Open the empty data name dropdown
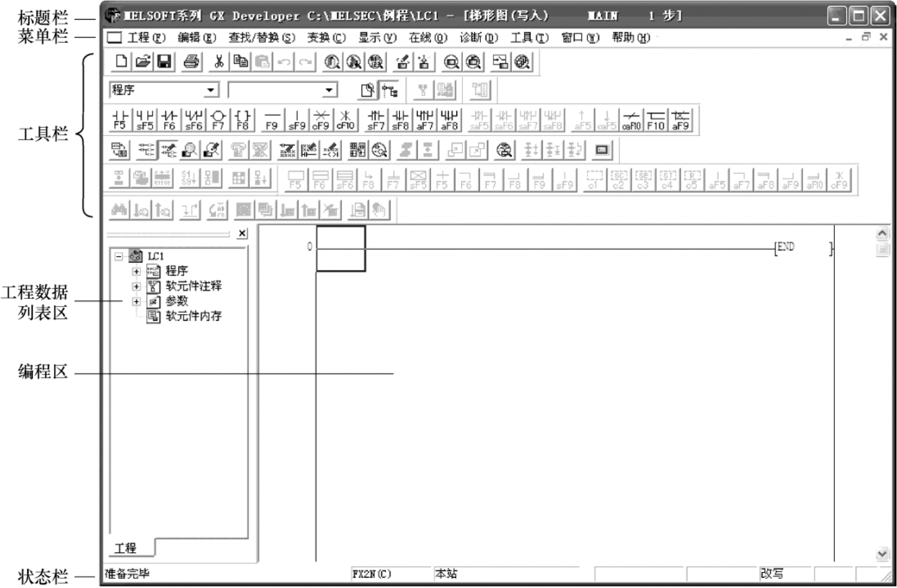Viewport: 897px width, 588px height. click(x=329, y=90)
